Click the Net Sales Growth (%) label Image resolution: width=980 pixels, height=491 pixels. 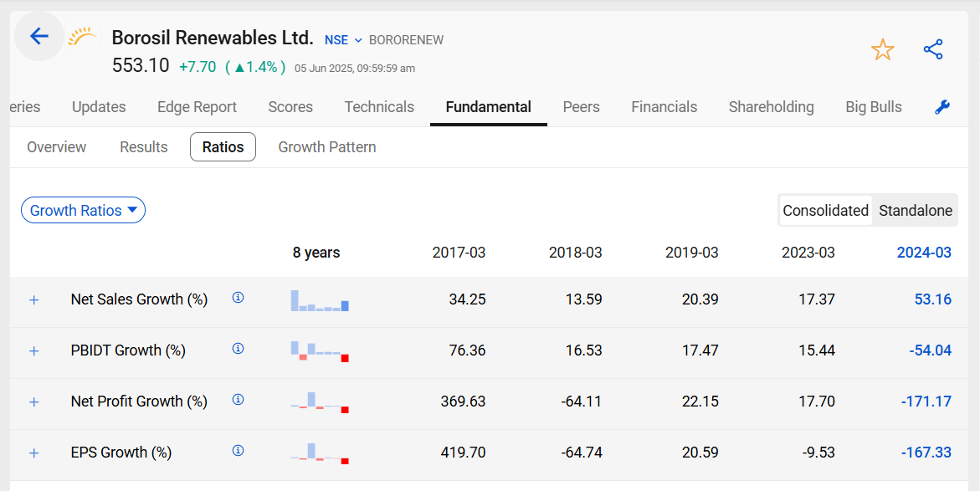140,299
